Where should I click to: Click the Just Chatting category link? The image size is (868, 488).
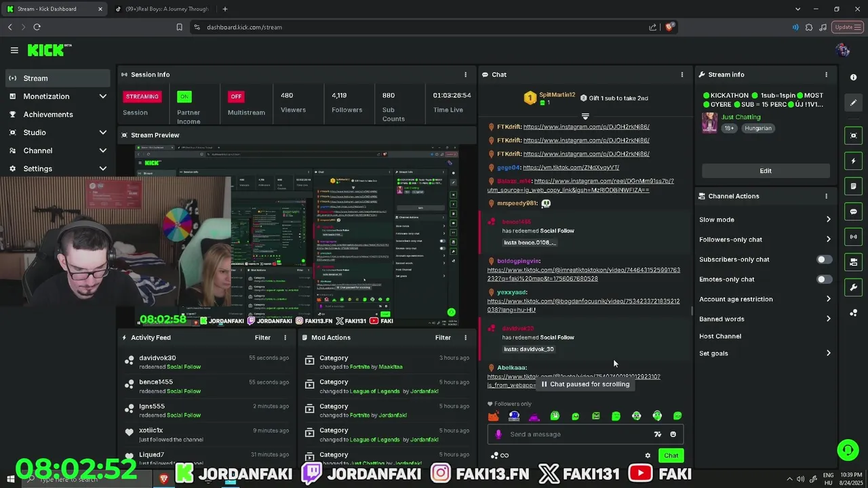click(x=741, y=117)
